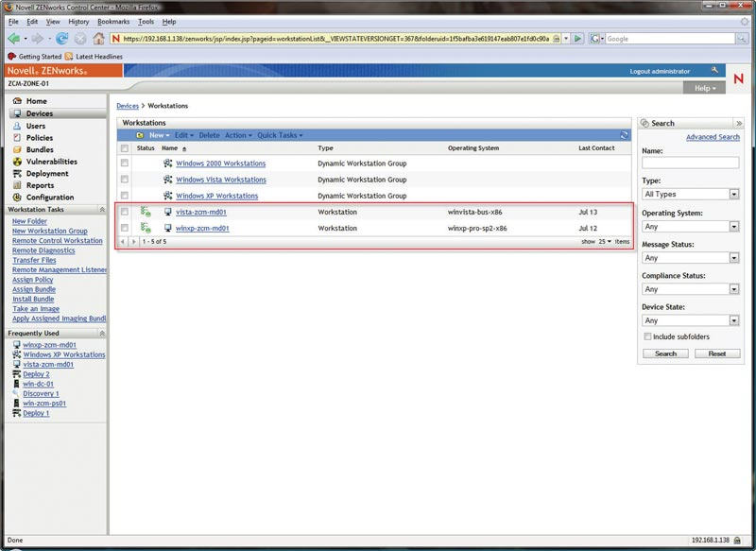
Task: Go to next page arrow in list footer
Action: coord(133,242)
